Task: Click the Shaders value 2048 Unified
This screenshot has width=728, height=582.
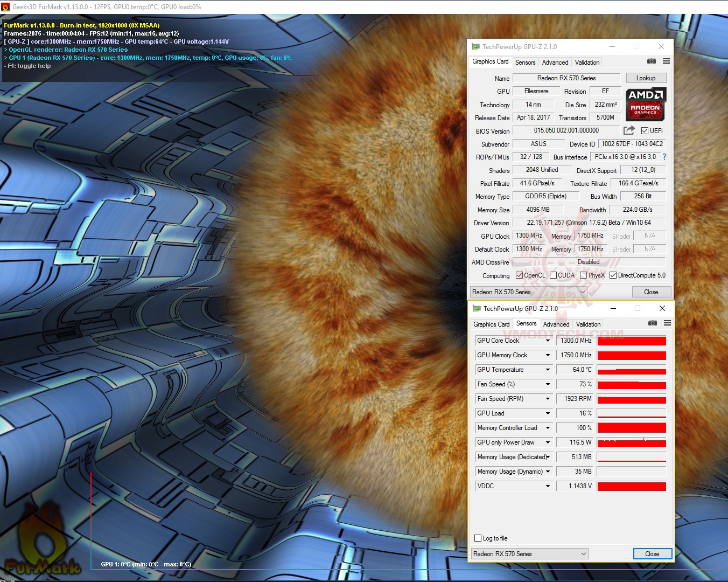Action: pyautogui.click(x=542, y=170)
